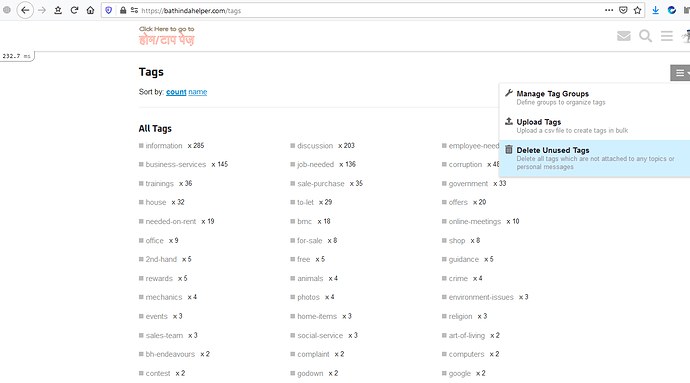Open the job-needed tag
690x383 pixels.
click(x=316, y=165)
